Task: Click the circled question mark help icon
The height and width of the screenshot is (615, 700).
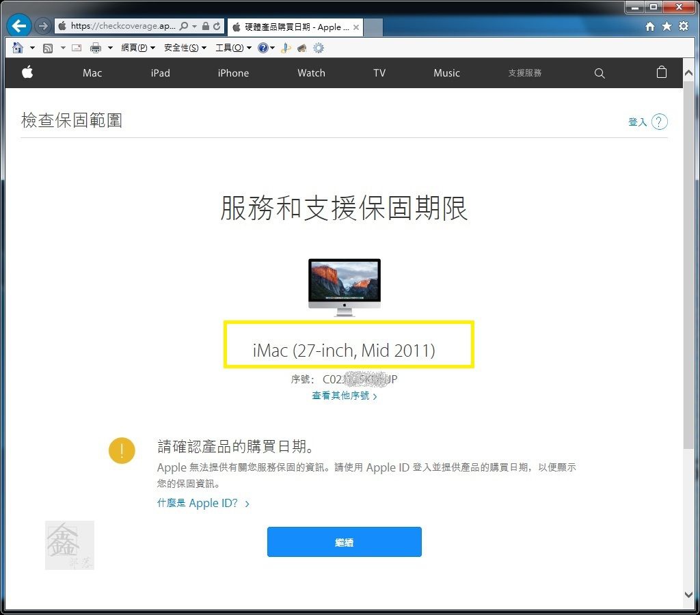Action: (x=660, y=122)
